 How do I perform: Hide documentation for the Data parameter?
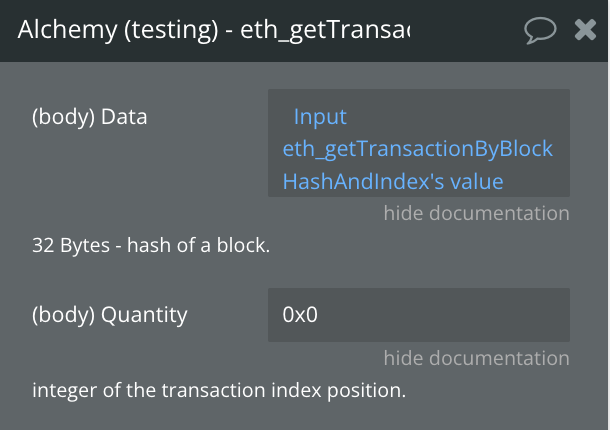tap(476, 213)
